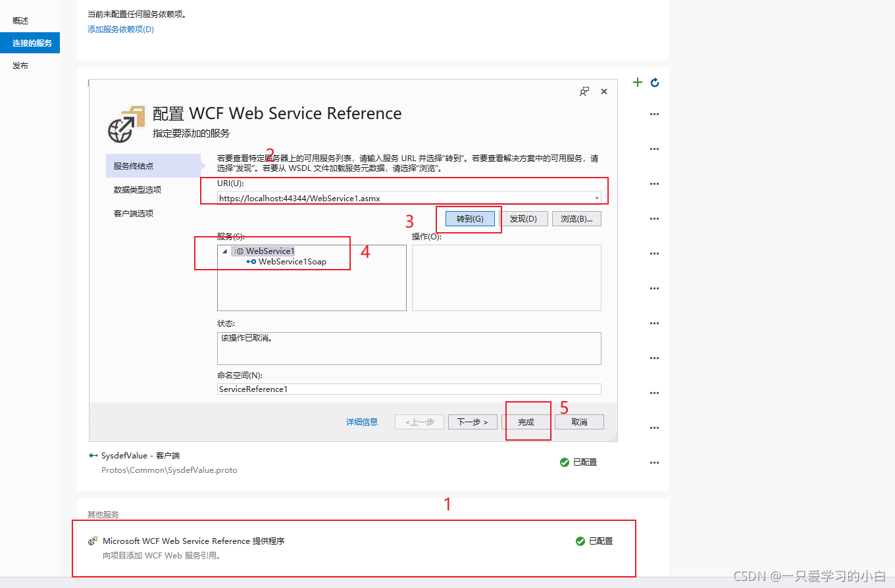Refresh the service dependencies list

tap(655, 82)
